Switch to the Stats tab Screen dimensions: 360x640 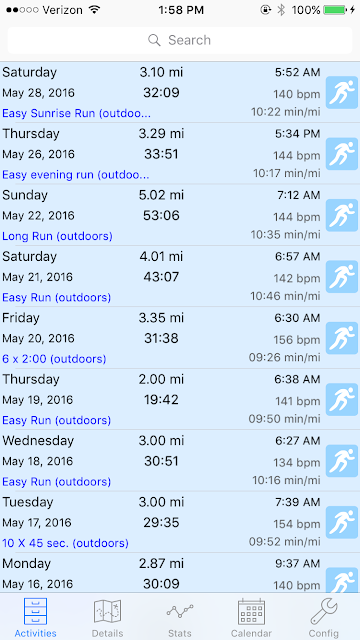click(x=180, y=618)
